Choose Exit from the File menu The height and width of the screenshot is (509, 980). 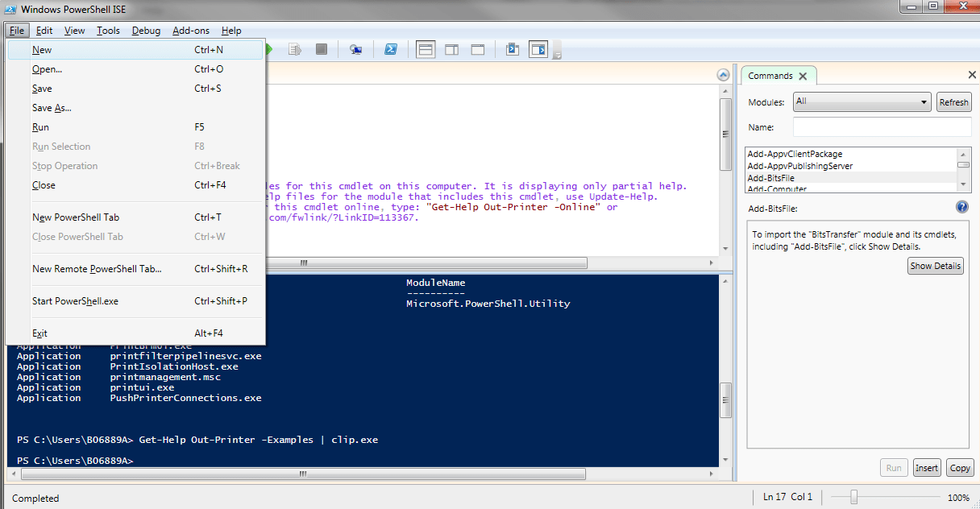[x=135, y=333]
